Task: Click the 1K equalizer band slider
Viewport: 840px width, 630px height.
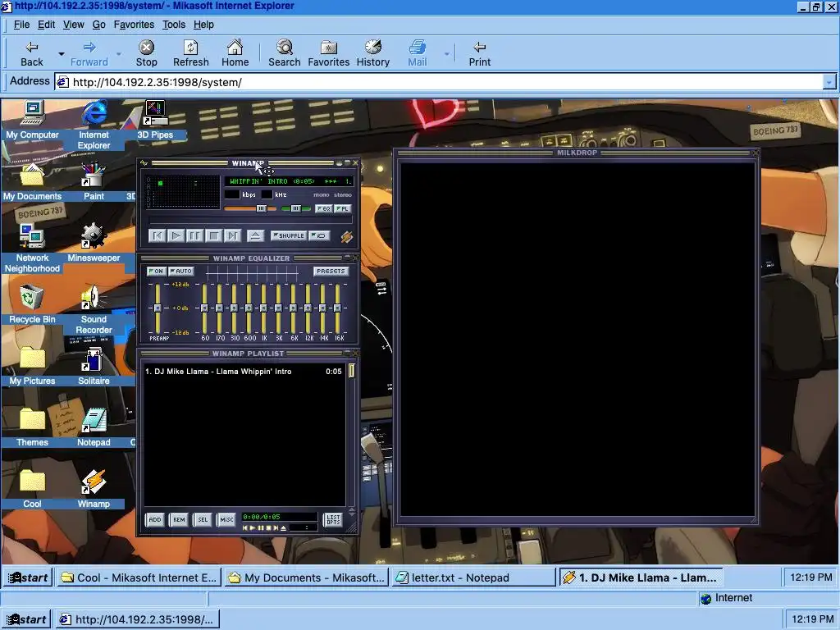Action: coord(263,308)
